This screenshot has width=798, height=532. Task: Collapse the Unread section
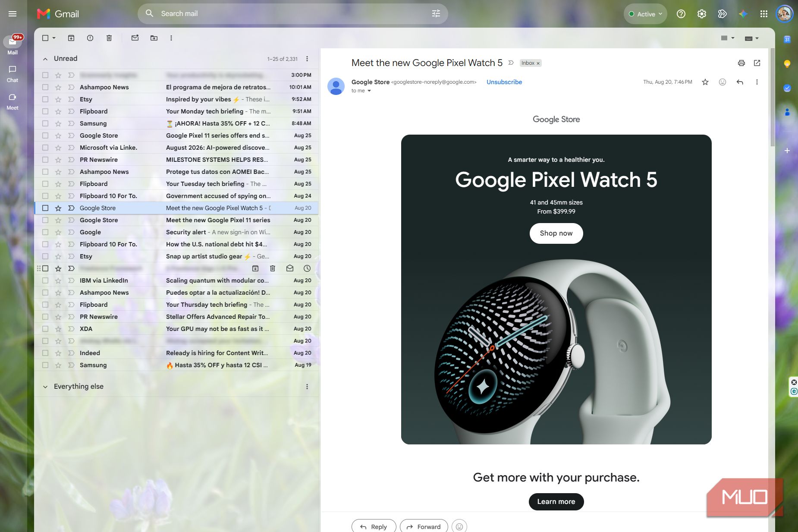[45, 59]
